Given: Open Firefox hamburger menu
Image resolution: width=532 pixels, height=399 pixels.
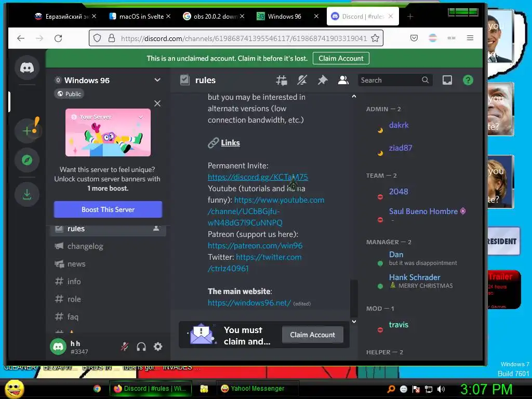Looking at the screenshot, I should point(470,38).
